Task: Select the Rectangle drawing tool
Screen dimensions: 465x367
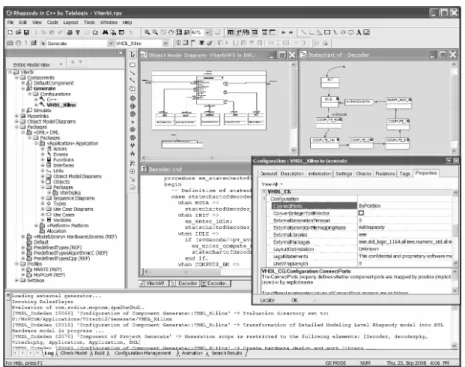Action: (x=327, y=32)
